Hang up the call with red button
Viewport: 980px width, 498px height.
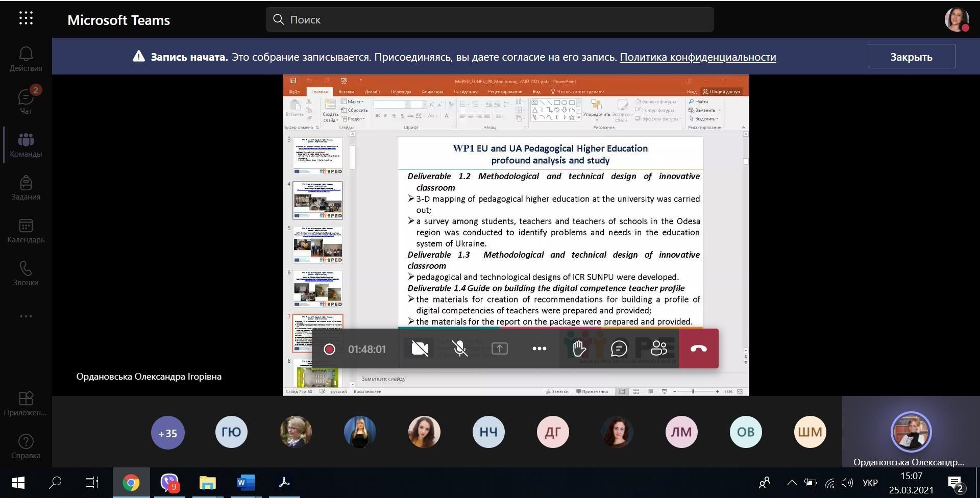[x=698, y=348]
